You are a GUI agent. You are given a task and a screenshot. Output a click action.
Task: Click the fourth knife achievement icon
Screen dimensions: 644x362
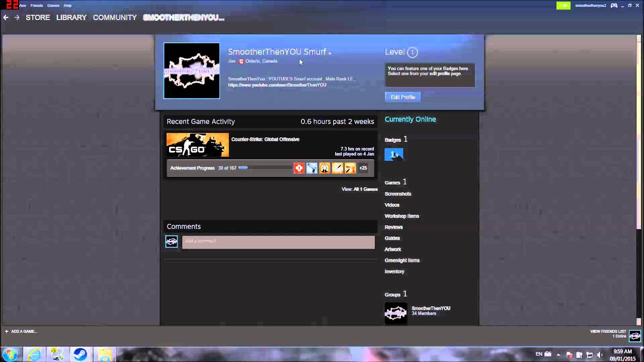pyautogui.click(x=338, y=168)
